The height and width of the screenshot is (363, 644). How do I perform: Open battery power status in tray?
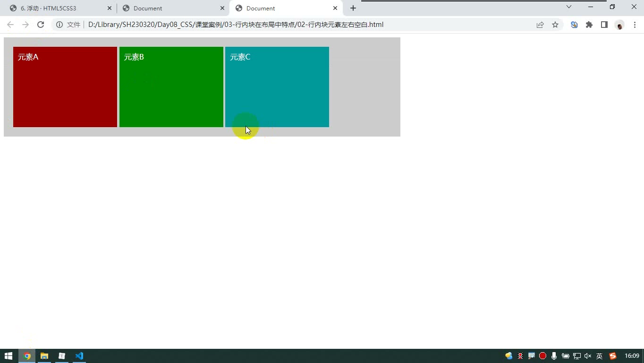[565, 356]
